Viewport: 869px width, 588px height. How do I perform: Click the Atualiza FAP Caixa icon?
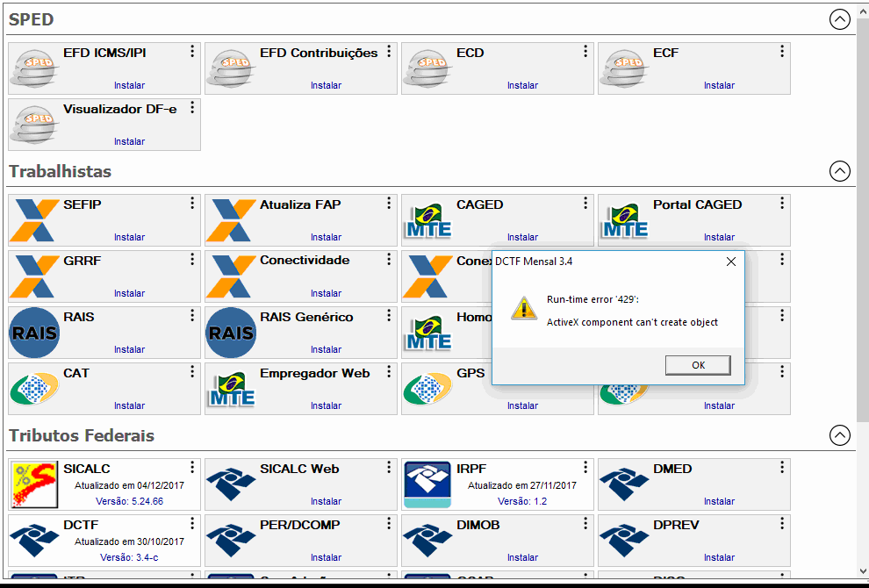[232, 220]
